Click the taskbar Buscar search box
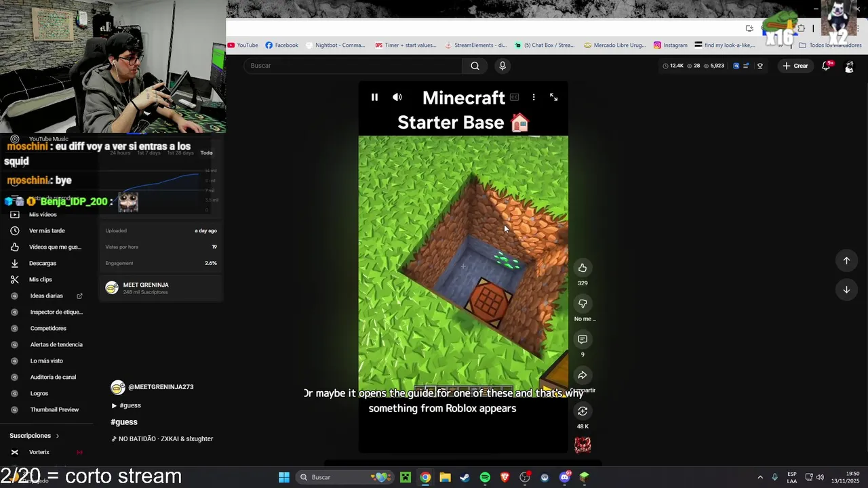 346,477
